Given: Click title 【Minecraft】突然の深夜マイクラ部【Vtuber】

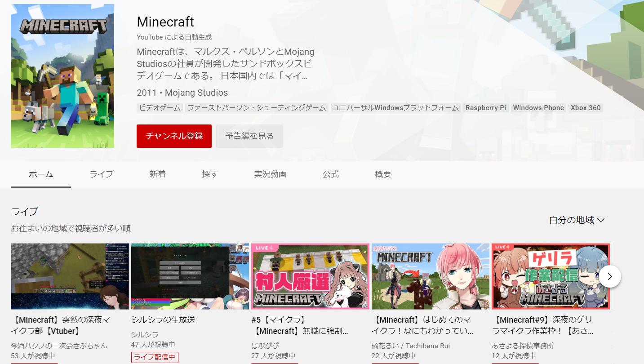Looking at the screenshot, I should (61, 325).
